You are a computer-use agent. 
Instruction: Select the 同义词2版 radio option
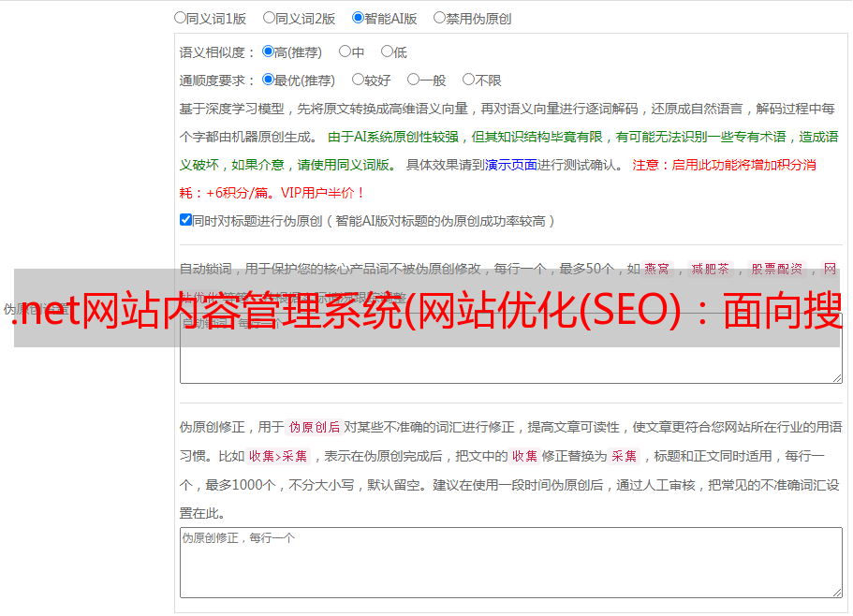pyautogui.click(x=269, y=18)
